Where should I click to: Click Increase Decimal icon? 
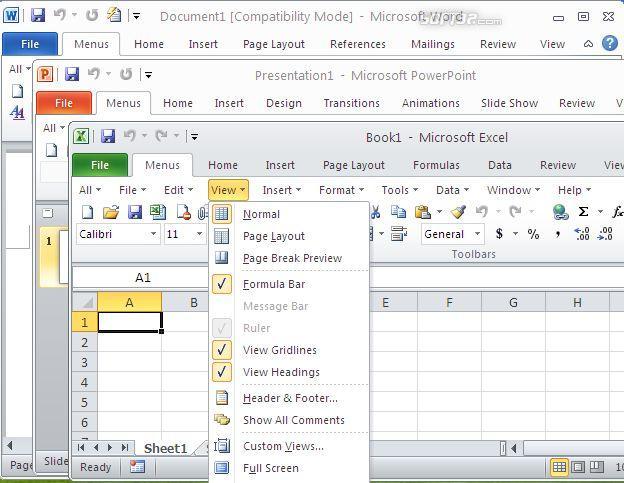(x=582, y=234)
